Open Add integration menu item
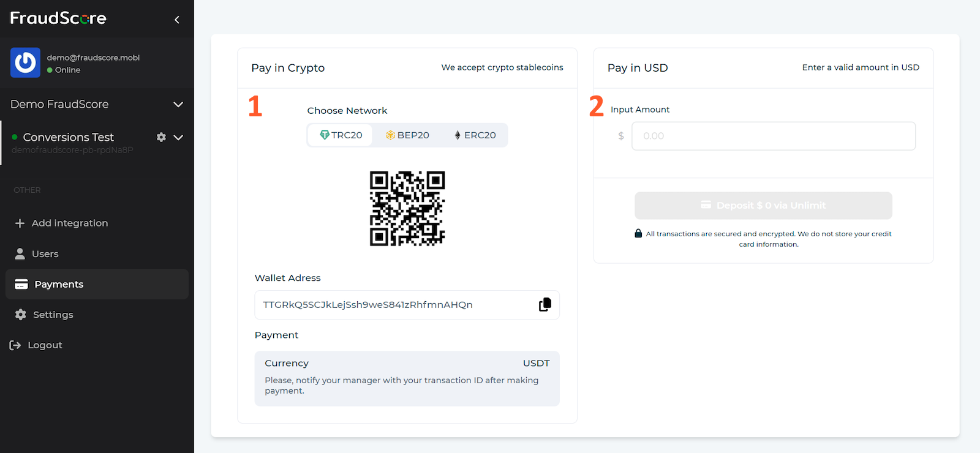The width and height of the screenshot is (980, 453). pos(97,223)
